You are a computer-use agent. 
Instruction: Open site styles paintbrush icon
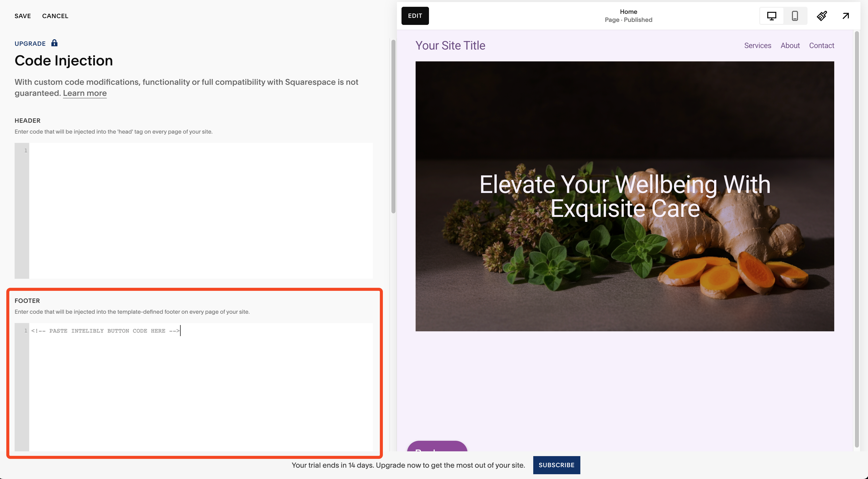click(x=821, y=16)
